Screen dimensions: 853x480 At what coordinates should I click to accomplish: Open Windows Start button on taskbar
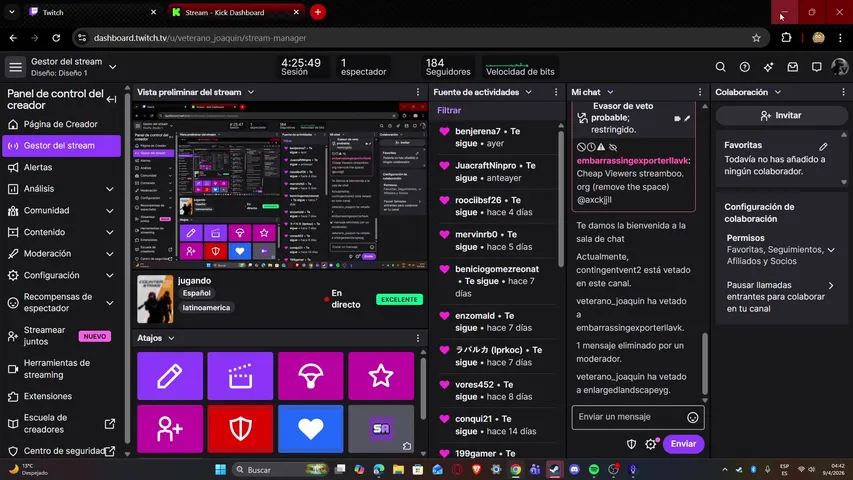[x=220, y=470]
